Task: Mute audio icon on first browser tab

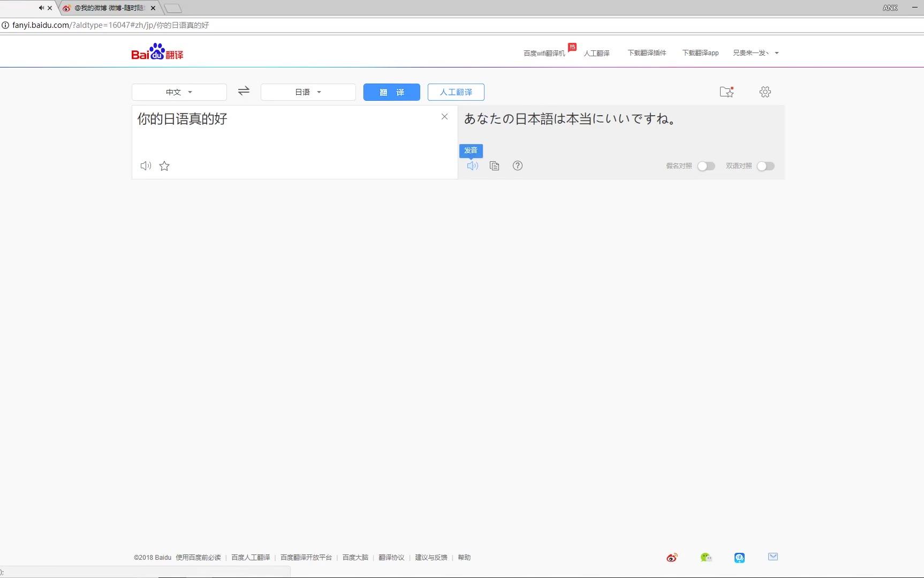Action: click(x=41, y=8)
